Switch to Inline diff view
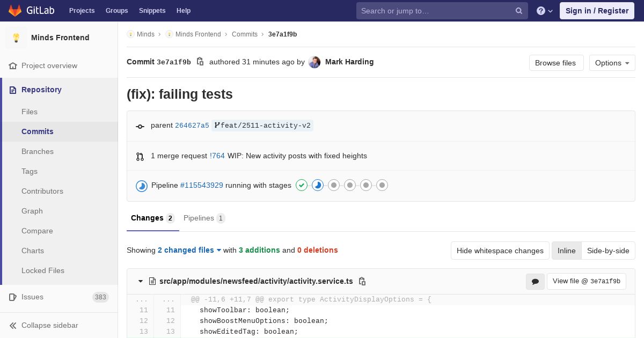 [566, 251]
